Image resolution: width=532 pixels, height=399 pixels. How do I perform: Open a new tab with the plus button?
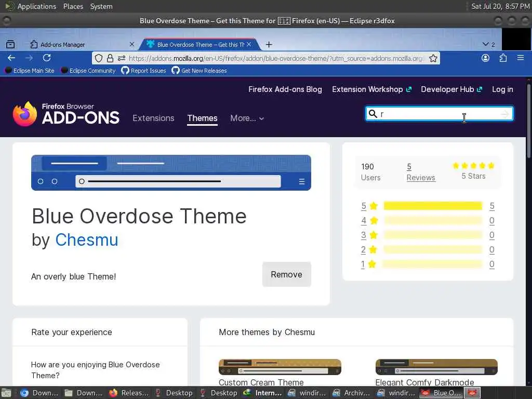click(269, 45)
